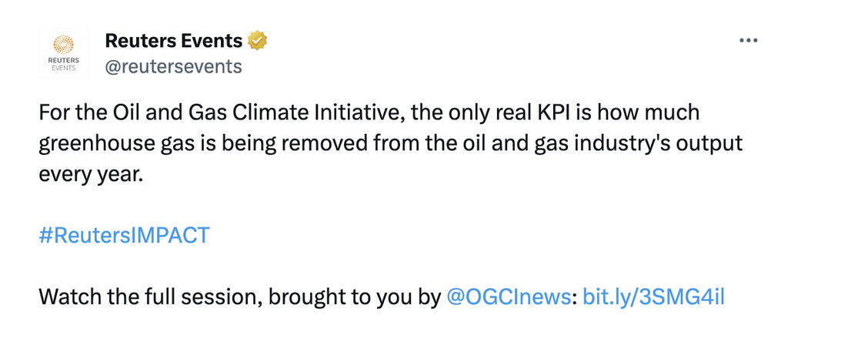Visit the @OGCInews mention profile
868x342 pixels.
[509, 297]
